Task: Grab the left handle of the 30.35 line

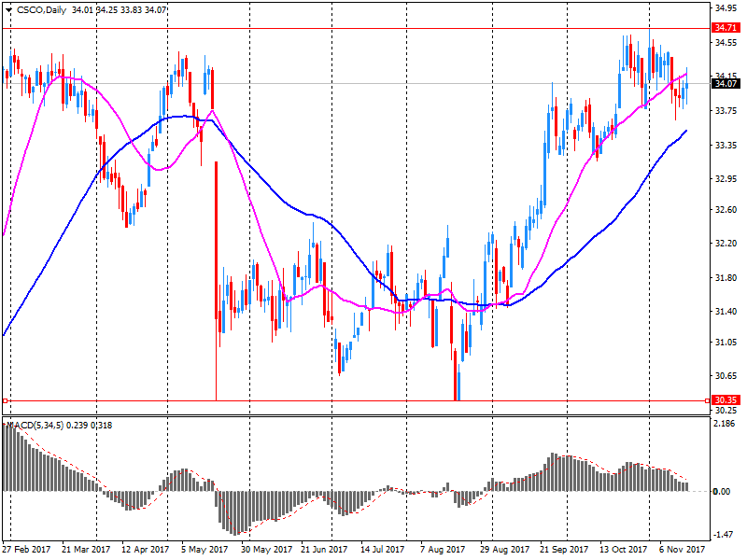Action: point(5,401)
